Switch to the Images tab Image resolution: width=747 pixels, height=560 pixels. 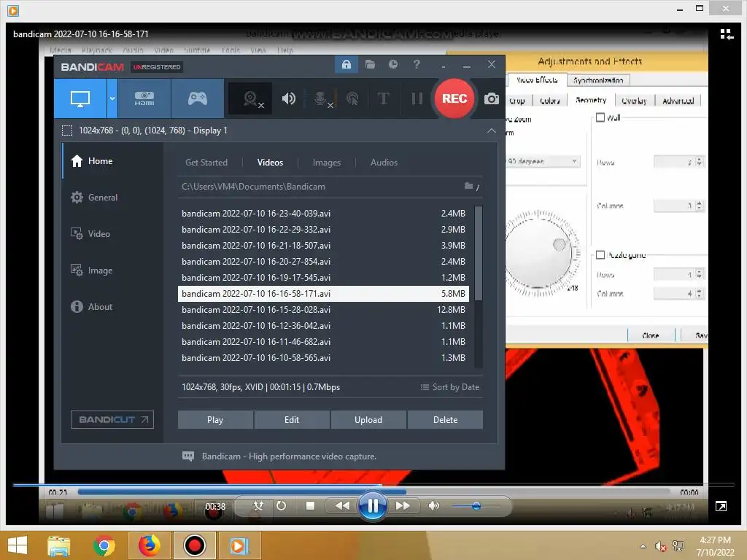[327, 163]
